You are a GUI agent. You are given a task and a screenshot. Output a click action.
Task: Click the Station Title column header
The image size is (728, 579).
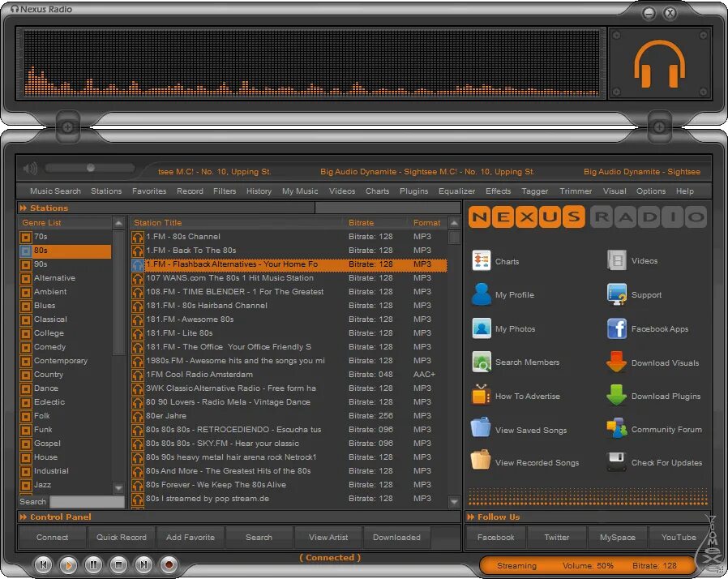(158, 223)
